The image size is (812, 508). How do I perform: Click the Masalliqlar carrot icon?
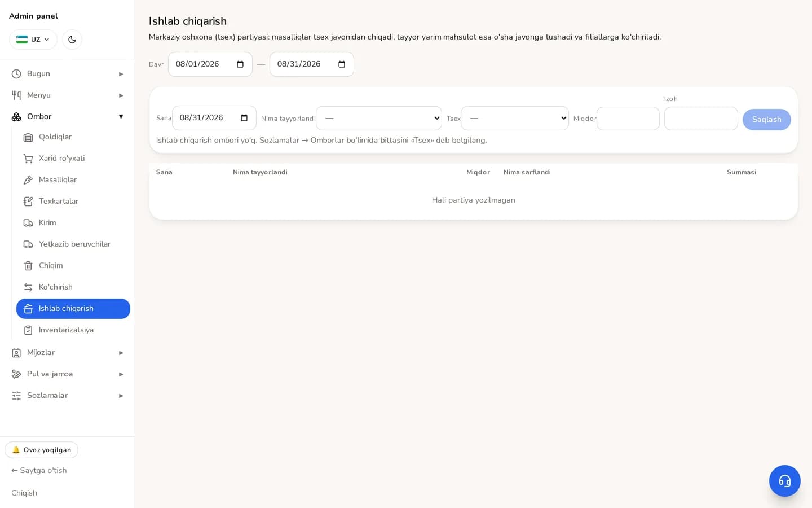coord(28,180)
